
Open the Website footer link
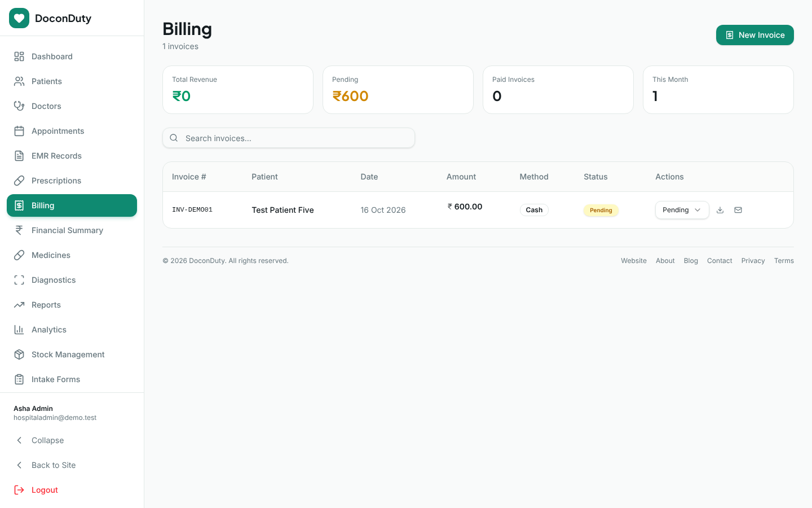(634, 261)
